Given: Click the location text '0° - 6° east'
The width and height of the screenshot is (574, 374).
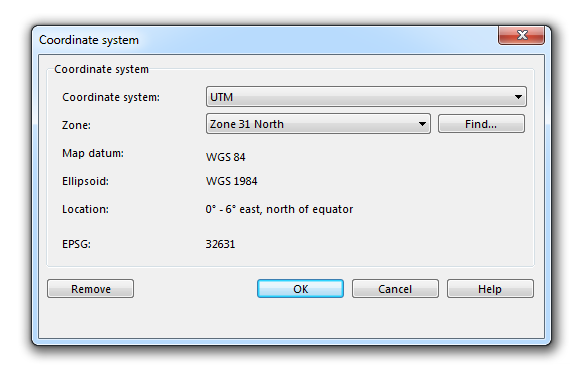Looking at the screenshot, I should (232, 209).
